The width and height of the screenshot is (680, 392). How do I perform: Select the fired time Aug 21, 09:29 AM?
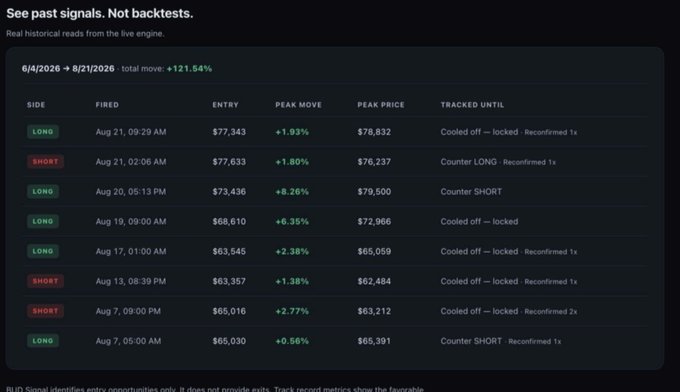131,132
